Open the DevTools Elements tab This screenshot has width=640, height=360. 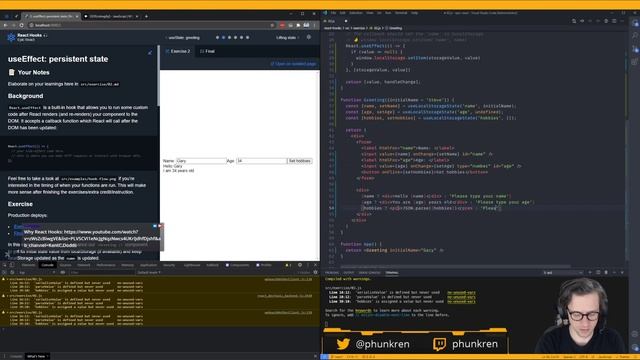pyautogui.click(x=28, y=265)
